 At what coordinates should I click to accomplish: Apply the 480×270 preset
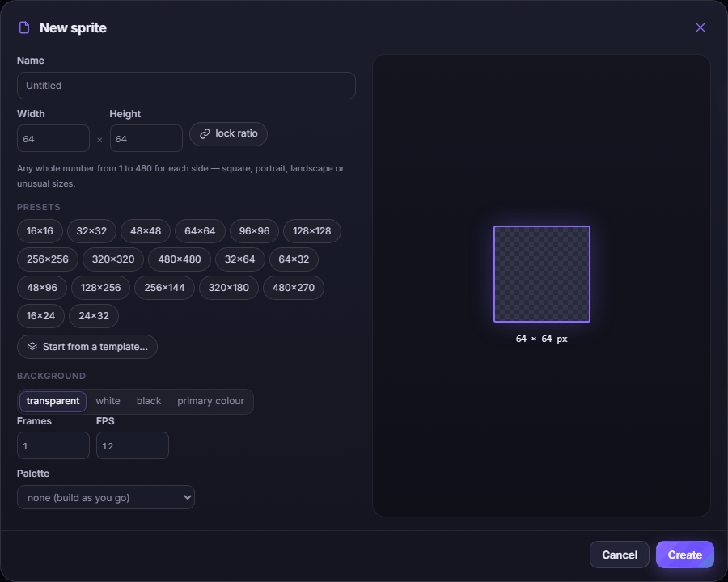[294, 288]
